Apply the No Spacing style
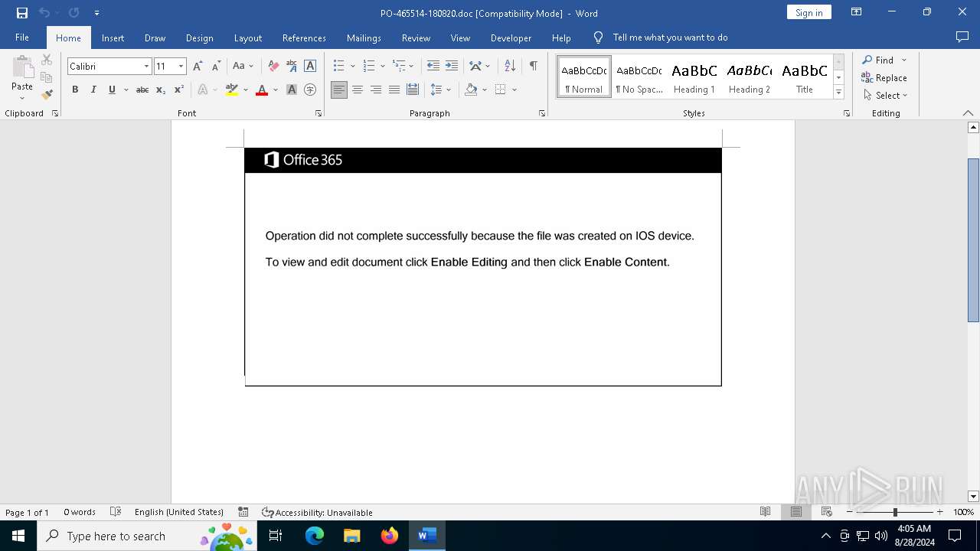Image resolution: width=980 pixels, height=551 pixels. coord(639,77)
